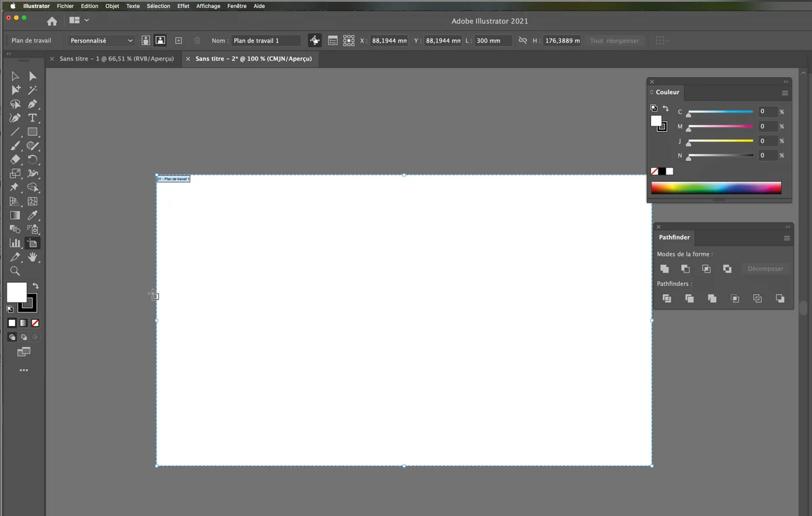
Task: Select the Artboard tool
Action: 32,243
